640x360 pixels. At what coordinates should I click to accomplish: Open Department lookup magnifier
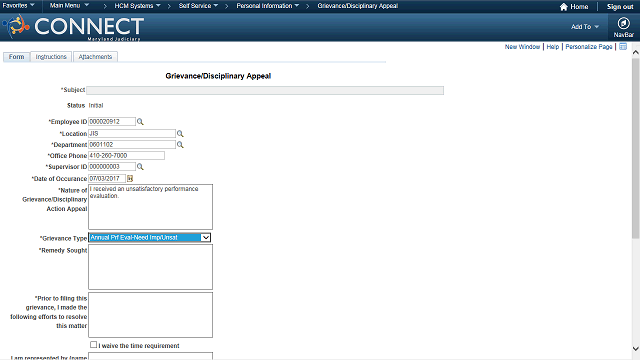coord(180,144)
